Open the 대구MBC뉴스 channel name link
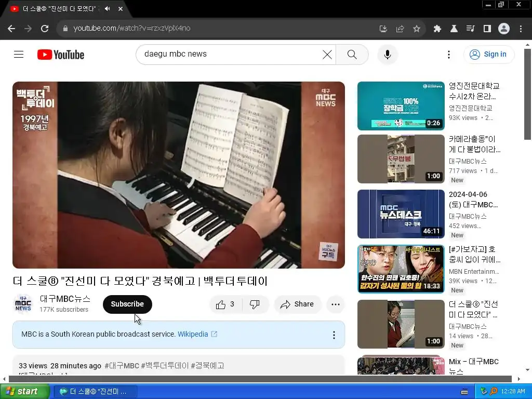Screen dimensions: 532x399 [65, 299]
